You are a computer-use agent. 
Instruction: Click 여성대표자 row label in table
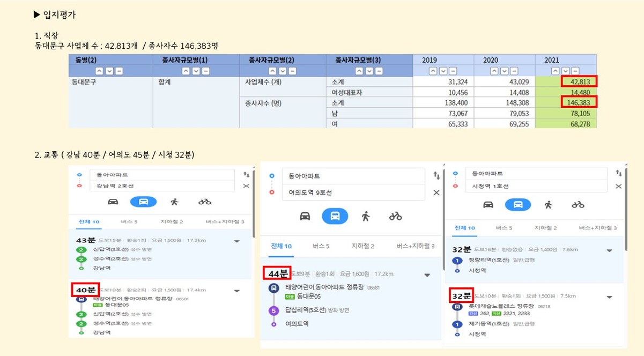coord(347,92)
